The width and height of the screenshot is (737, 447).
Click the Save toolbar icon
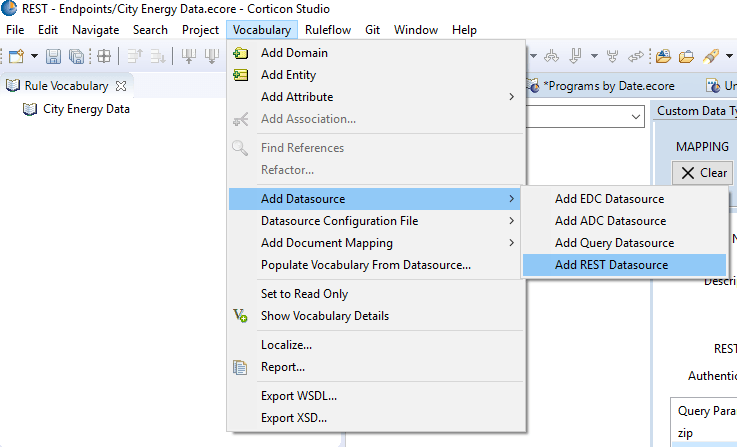click(54, 56)
